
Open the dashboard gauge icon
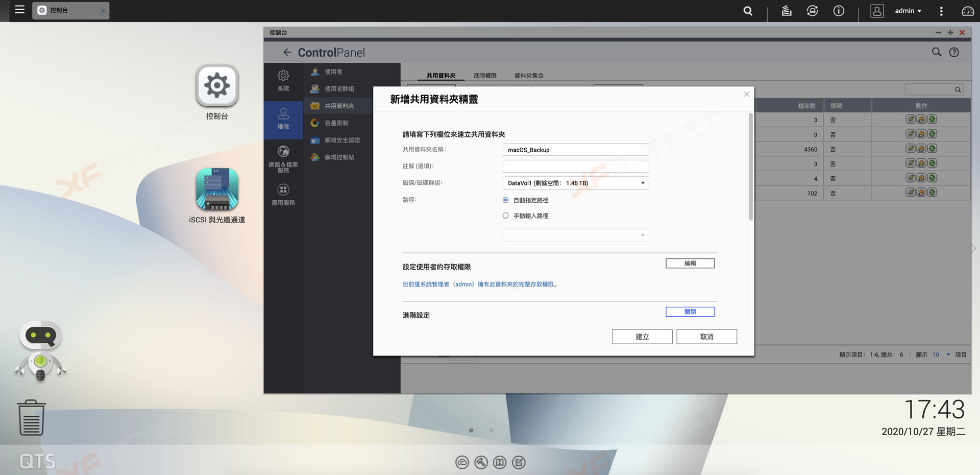(x=968, y=11)
